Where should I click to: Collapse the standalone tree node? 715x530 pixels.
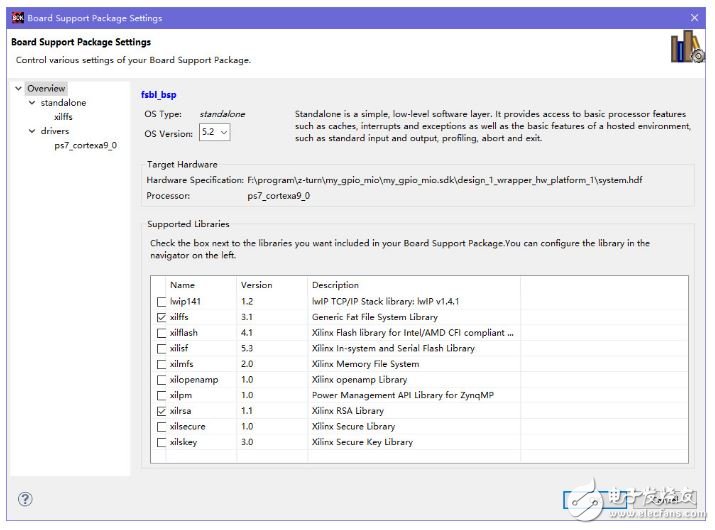(x=32, y=103)
